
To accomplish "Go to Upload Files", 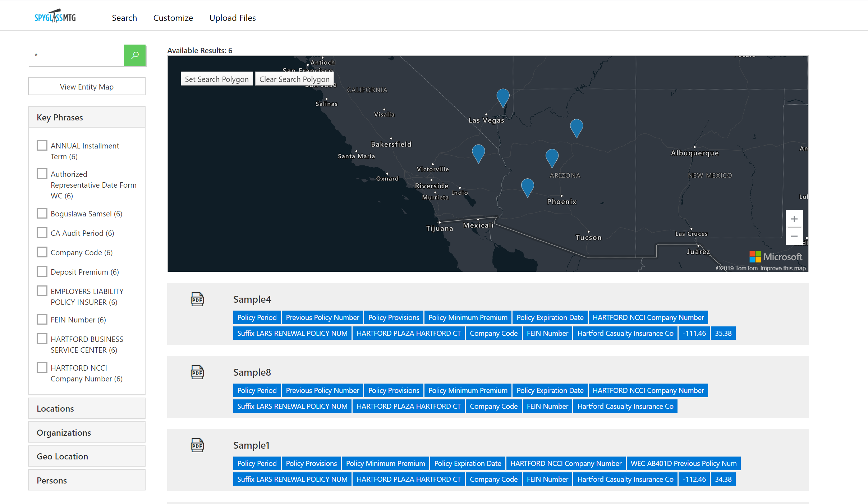I will (232, 18).
